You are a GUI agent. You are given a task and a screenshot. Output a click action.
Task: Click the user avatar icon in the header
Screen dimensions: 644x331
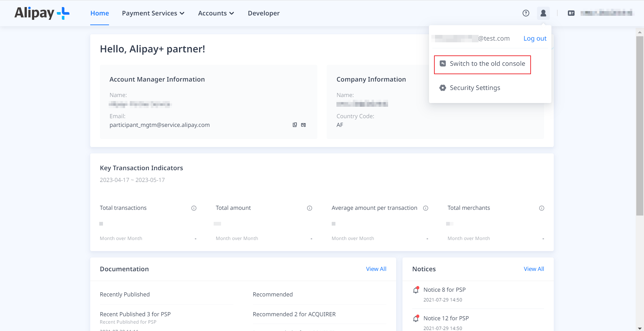click(x=543, y=13)
